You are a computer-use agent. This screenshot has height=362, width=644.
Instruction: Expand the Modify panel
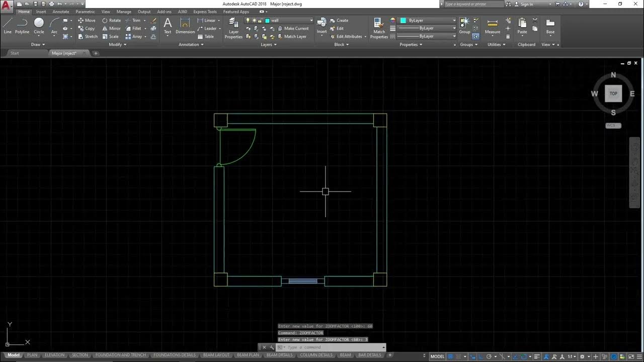pyautogui.click(x=117, y=45)
